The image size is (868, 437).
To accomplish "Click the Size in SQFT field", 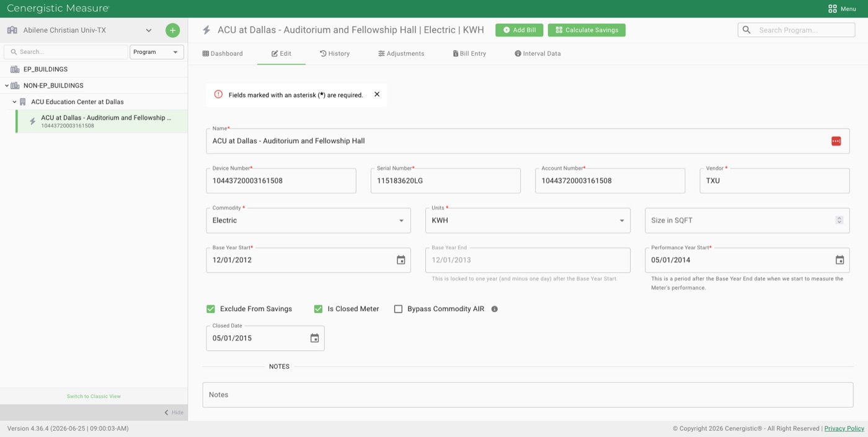I will click(x=747, y=220).
